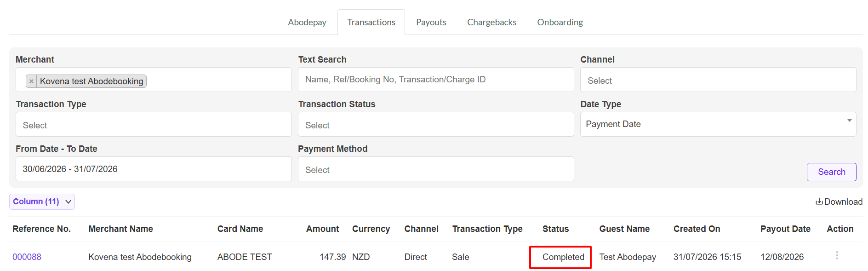The width and height of the screenshot is (868, 271).
Task: Remove Kovena test Abodebooking merchant tag
Action: pos(31,81)
